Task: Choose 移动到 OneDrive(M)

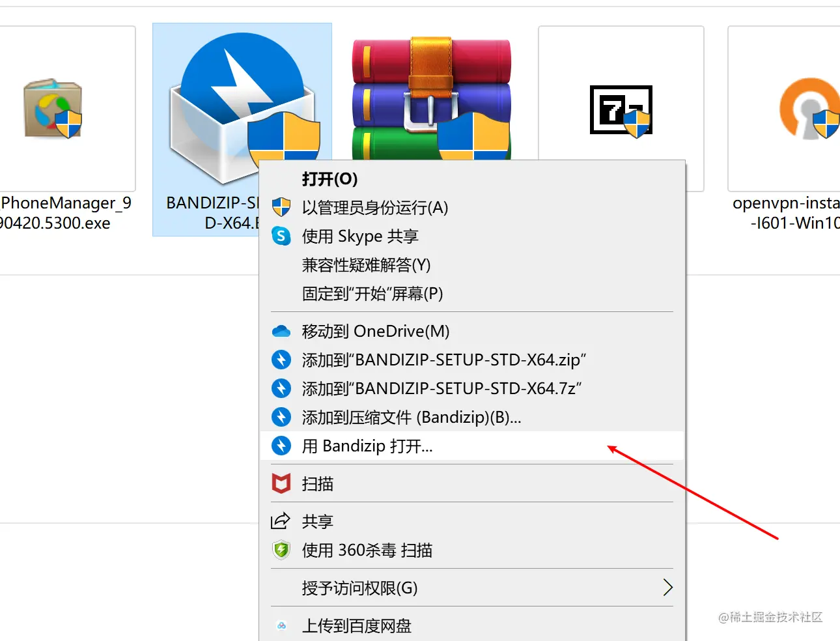Action: click(472, 332)
